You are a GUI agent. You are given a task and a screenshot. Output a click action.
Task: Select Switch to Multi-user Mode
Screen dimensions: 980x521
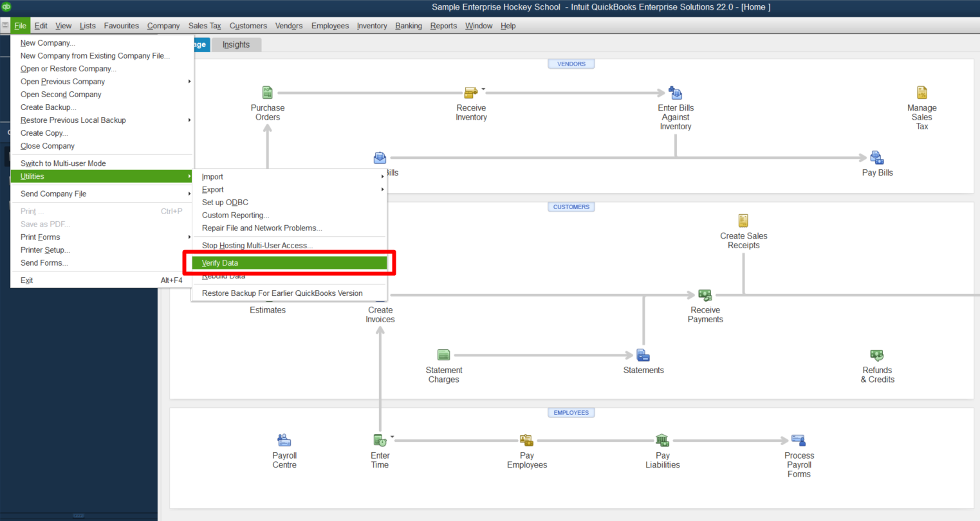pyautogui.click(x=102, y=163)
